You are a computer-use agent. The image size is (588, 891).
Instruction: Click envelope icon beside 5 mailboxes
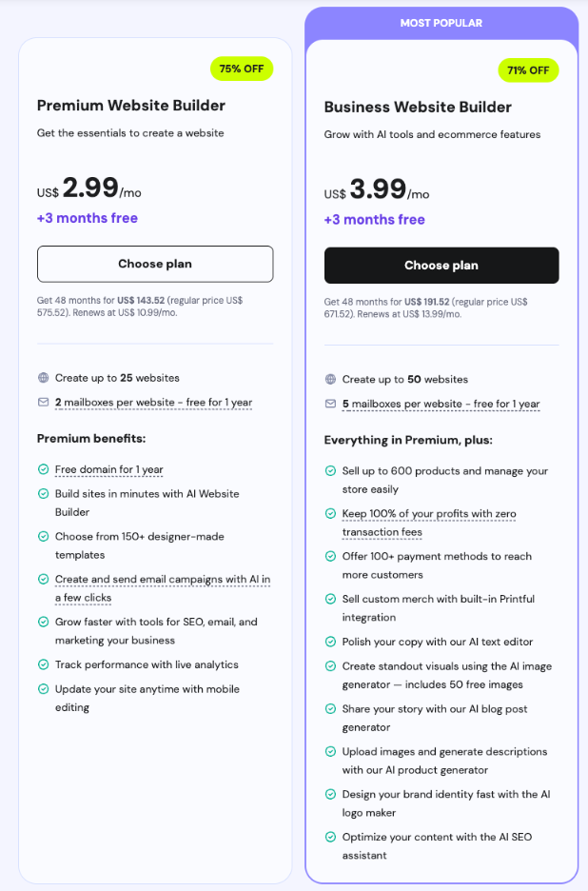point(330,404)
